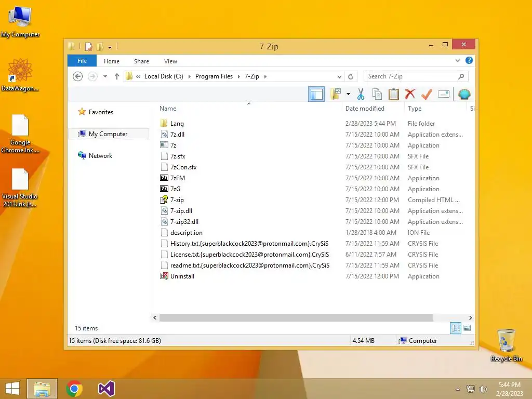Open the Start button on taskbar

(12, 389)
